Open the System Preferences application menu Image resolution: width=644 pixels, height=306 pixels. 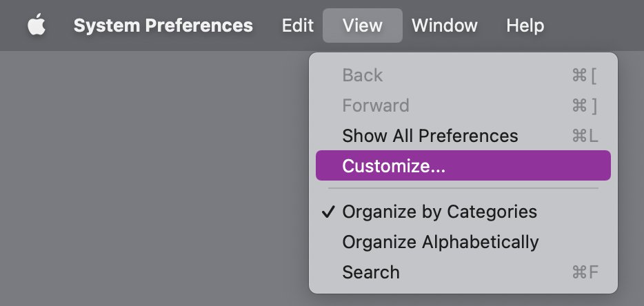click(163, 25)
